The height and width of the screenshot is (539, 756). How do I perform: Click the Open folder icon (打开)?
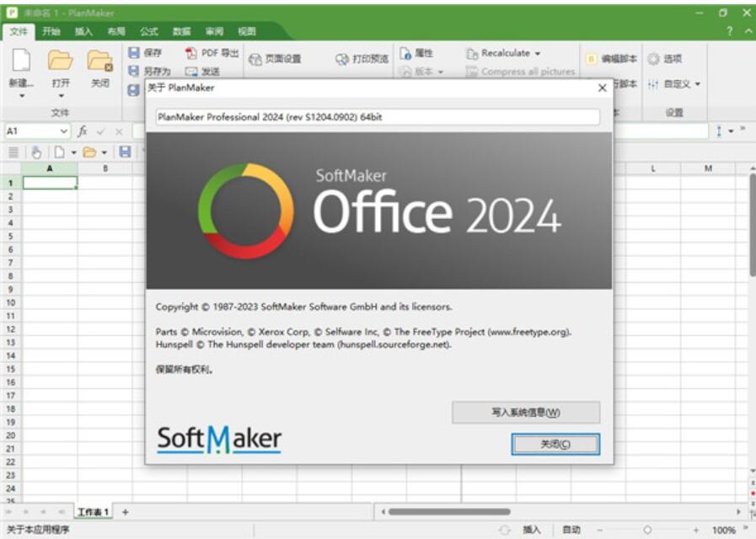pos(61,61)
